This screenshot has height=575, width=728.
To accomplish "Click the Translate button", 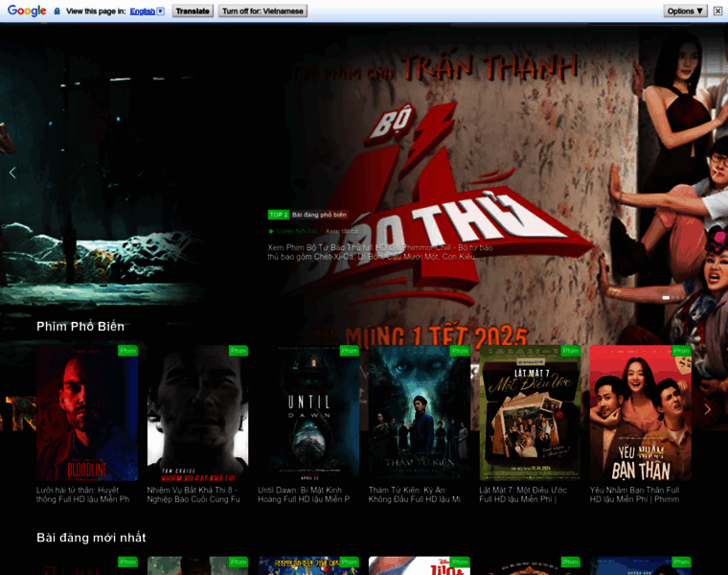I will tap(193, 11).
